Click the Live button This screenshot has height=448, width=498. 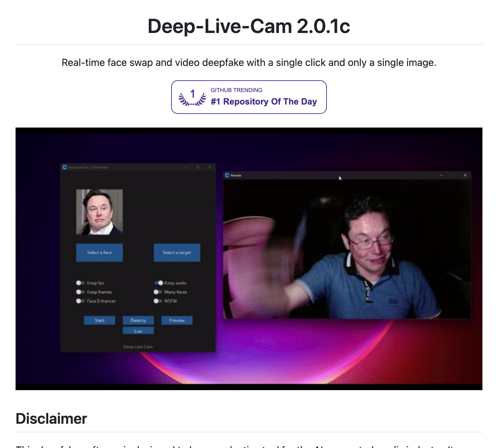(138, 331)
